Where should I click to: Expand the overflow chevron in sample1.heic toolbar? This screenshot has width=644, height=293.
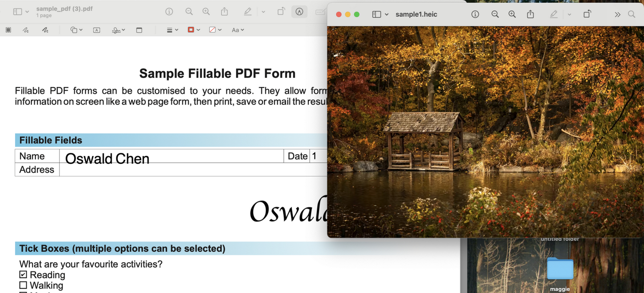coord(618,14)
